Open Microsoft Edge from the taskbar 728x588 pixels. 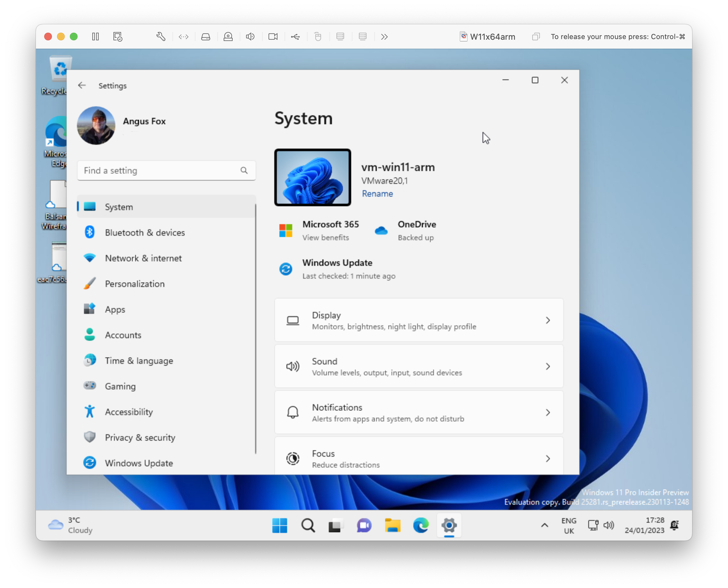[421, 525]
